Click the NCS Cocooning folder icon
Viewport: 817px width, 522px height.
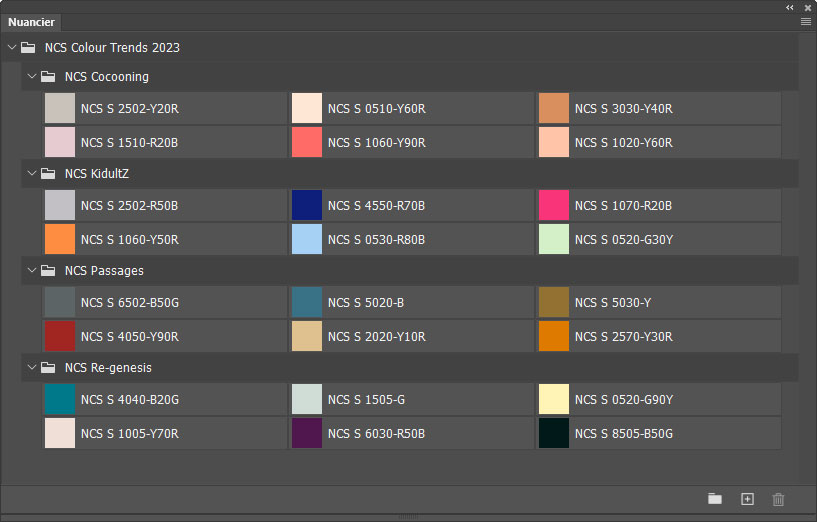tap(48, 77)
